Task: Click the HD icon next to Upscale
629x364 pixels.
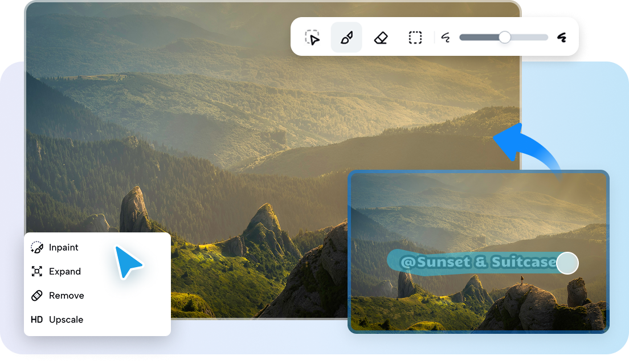Action: (36, 320)
